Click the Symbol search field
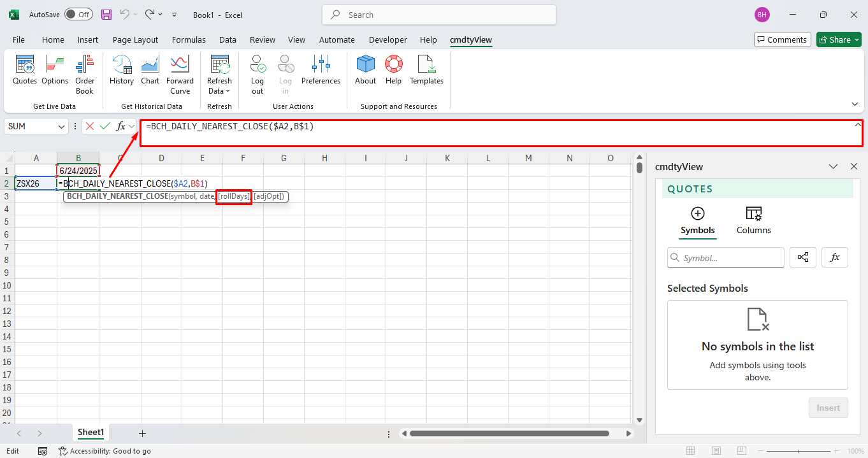The width and height of the screenshot is (868, 458). click(726, 258)
